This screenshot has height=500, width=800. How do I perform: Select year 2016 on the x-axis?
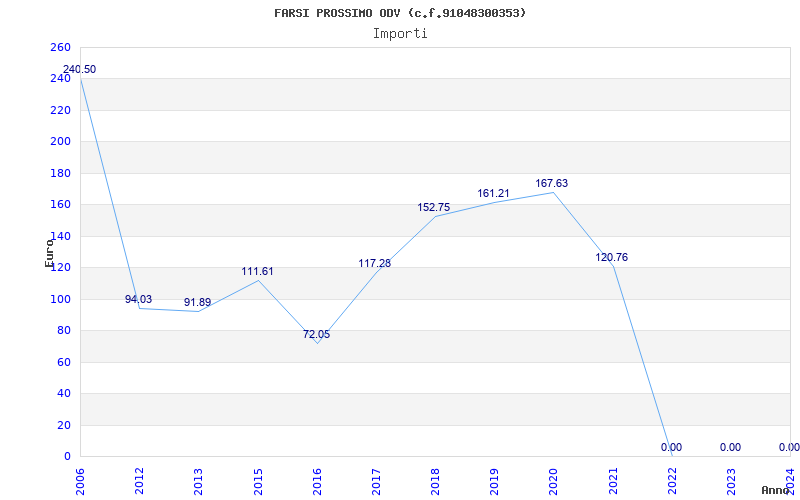pos(317,480)
